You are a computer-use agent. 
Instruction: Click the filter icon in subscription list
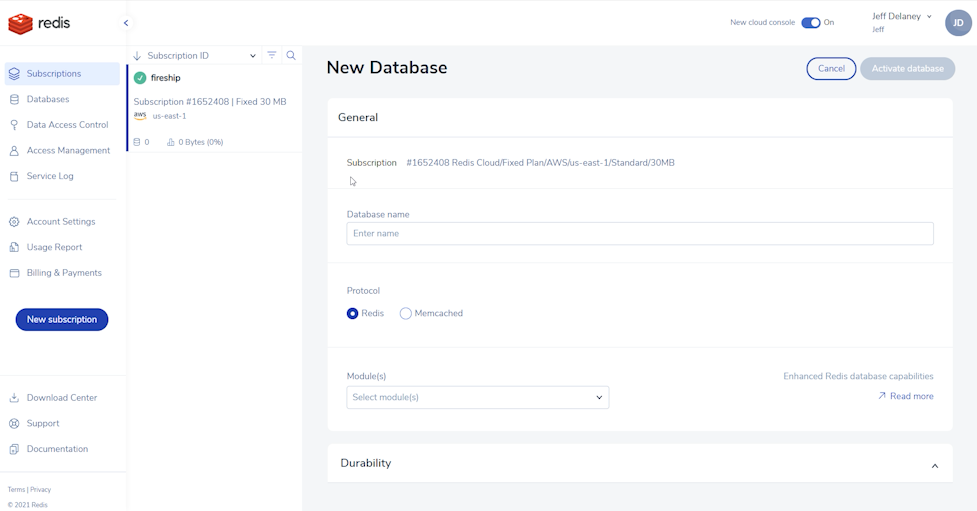[272, 56]
